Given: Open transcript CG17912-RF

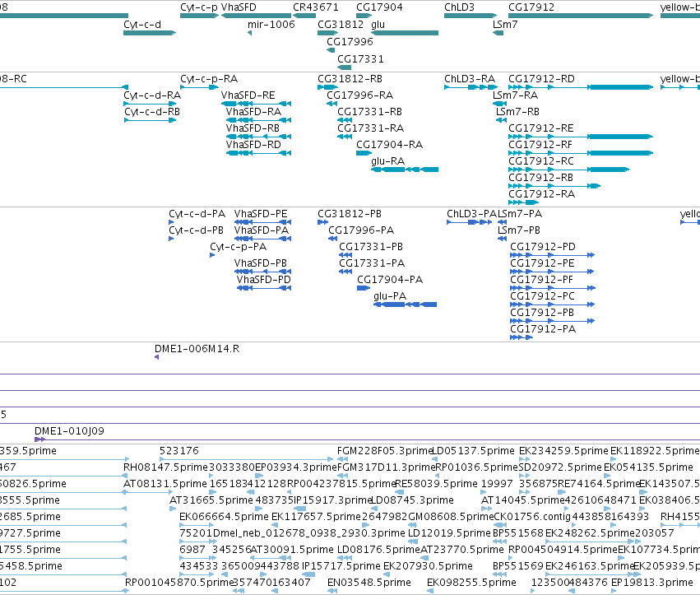Looking at the screenshot, I should 581,153.
